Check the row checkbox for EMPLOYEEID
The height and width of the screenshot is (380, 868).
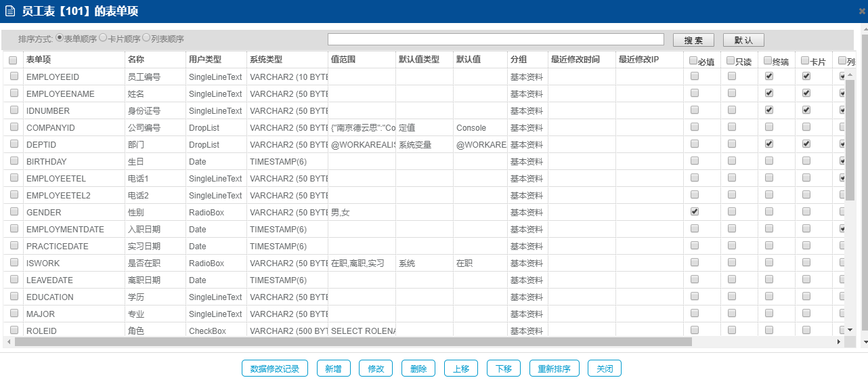(x=14, y=77)
